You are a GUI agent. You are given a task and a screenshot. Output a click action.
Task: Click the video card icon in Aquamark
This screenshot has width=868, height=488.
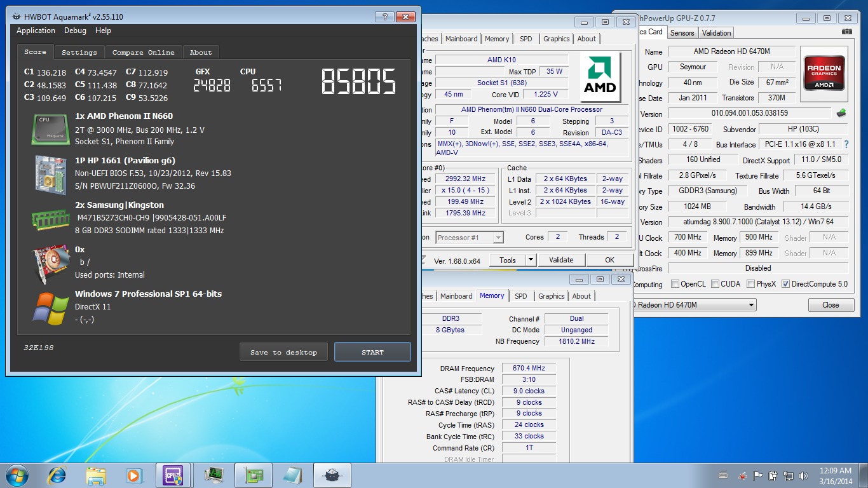tap(51, 263)
